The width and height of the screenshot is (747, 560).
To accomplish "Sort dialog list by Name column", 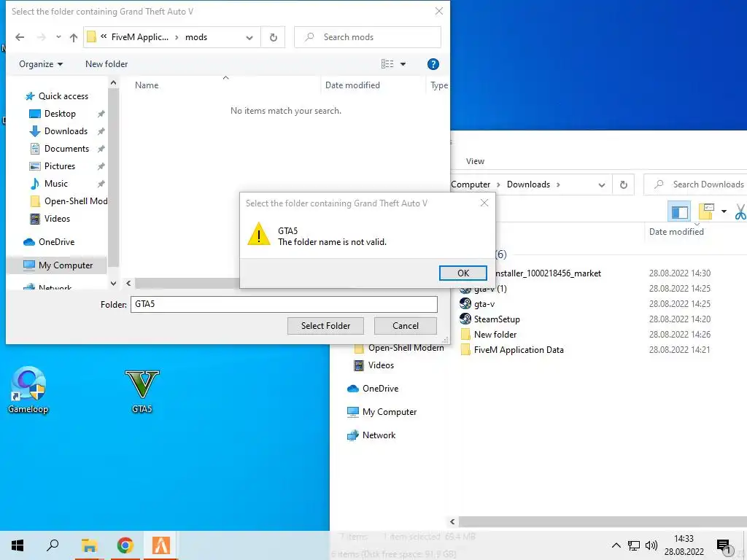I will pos(147,85).
